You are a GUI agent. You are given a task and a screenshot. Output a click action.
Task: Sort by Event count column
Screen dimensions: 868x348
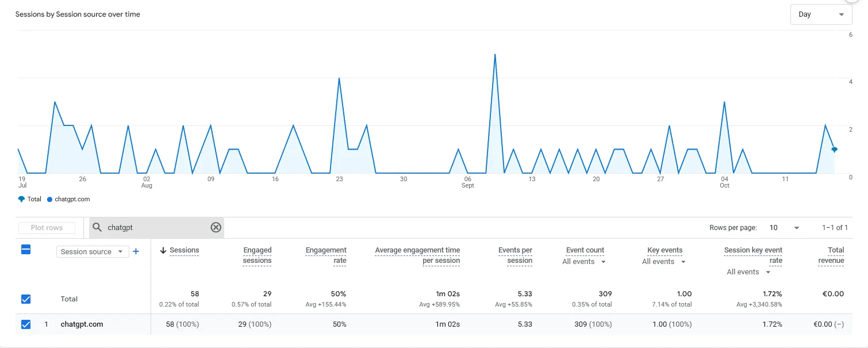(585, 250)
